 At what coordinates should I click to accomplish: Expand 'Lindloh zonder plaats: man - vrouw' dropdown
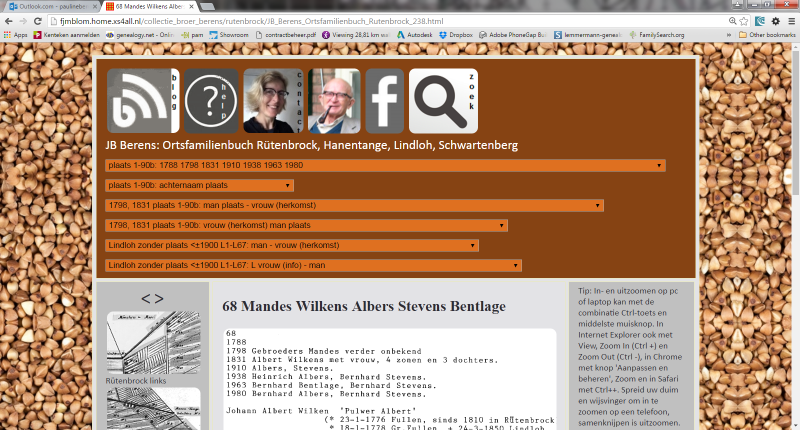coord(292,245)
